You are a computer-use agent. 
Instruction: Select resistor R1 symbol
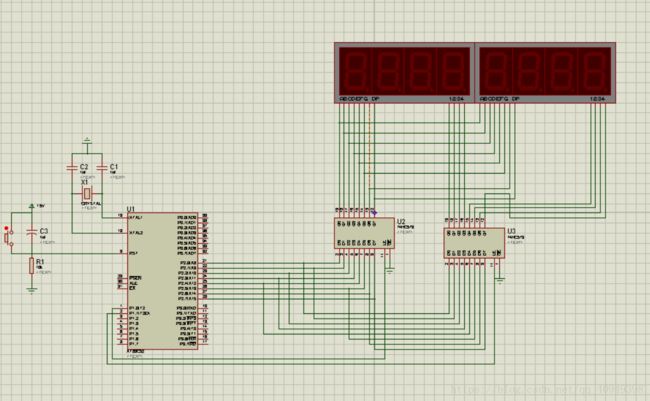32,265
